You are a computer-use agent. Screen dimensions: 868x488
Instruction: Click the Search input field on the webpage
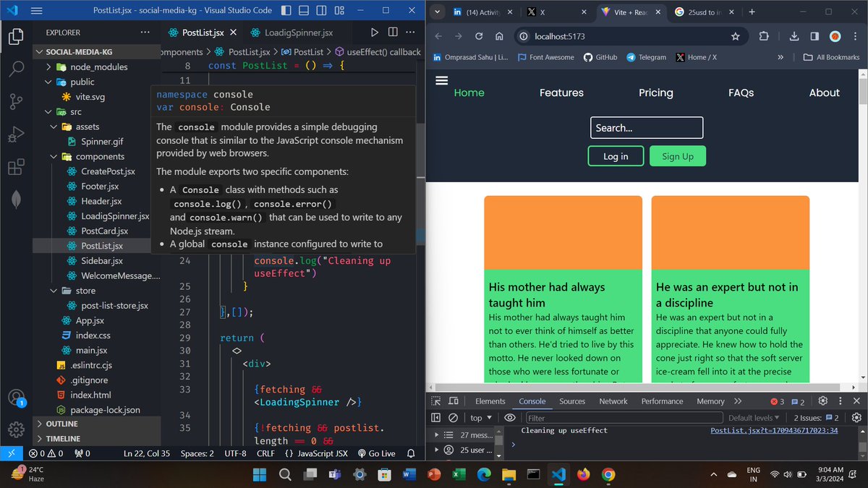646,127
